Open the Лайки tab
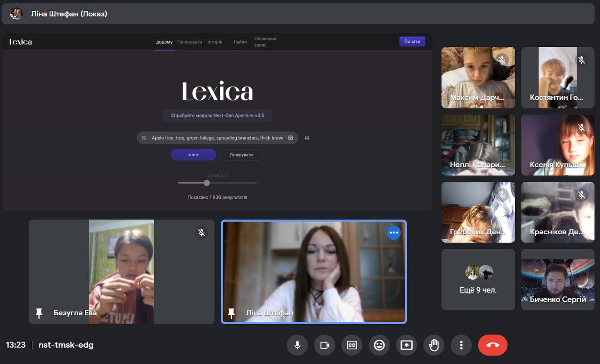Image resolution: width=600 pixels, height=364 pixels. [x=240, y=42]
